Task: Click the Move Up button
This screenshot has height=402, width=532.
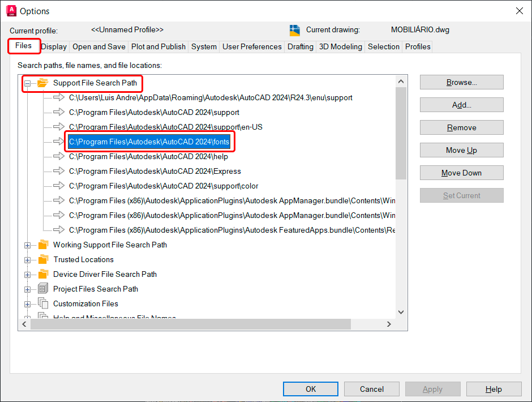Action: pos(461,150)
